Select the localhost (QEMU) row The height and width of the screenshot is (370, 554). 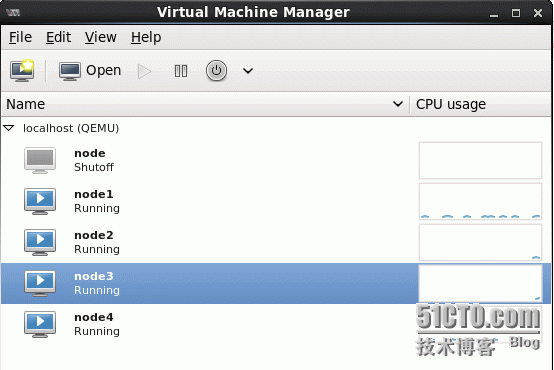click(x=276, y=128)
